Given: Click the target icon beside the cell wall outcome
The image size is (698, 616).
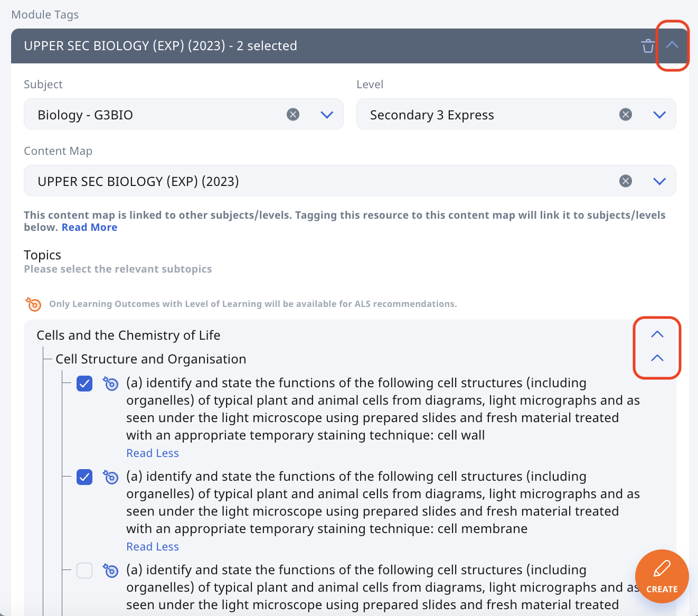Looking at the screenshot, I should (111, 384).
